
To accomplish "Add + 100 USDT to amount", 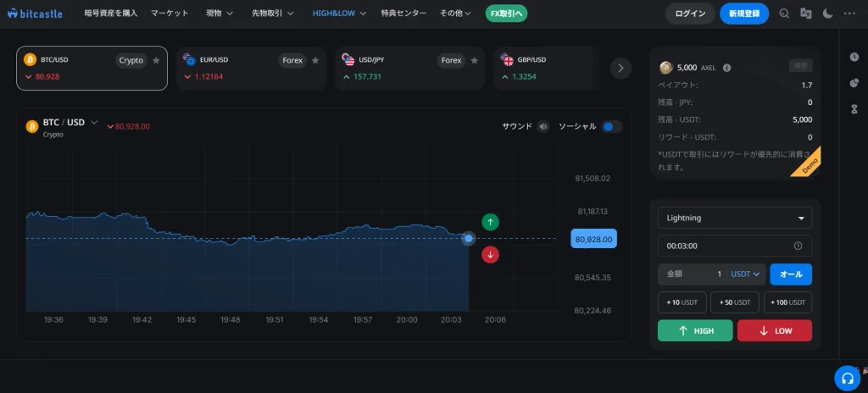I will click(787, 302).
